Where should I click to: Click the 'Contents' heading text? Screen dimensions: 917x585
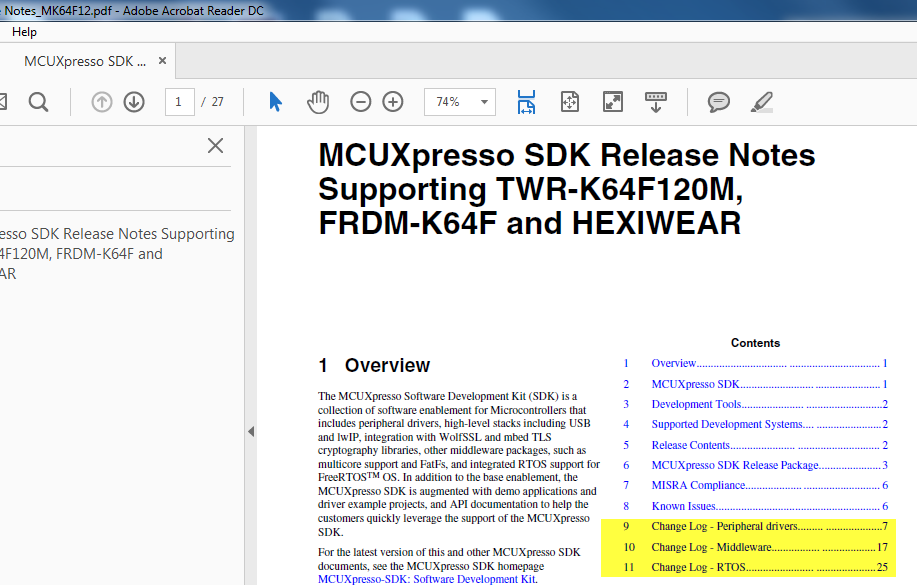756,343
